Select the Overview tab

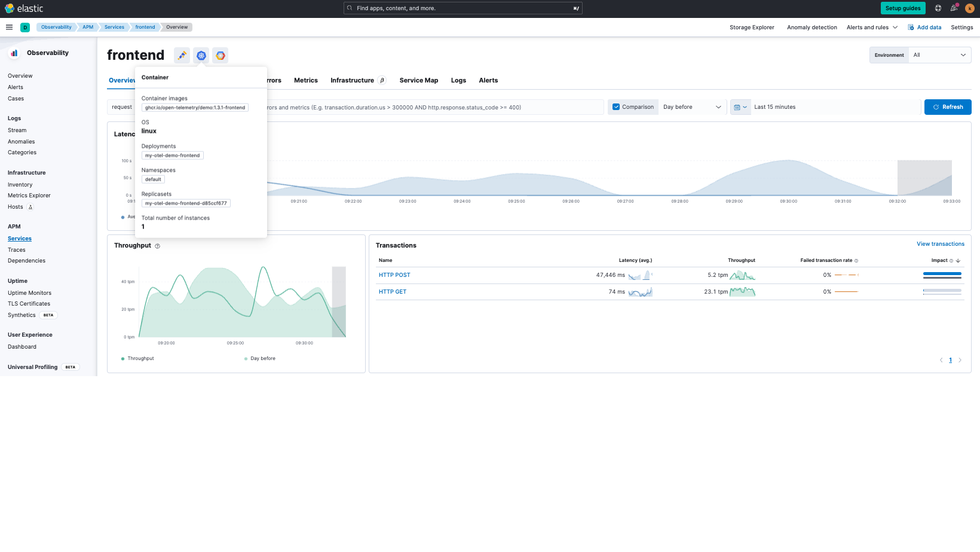[121, 80]
